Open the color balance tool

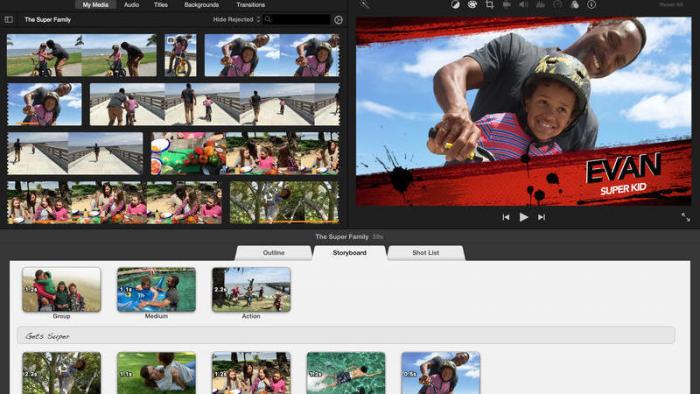pyautogui.click(x=455, y=4)
